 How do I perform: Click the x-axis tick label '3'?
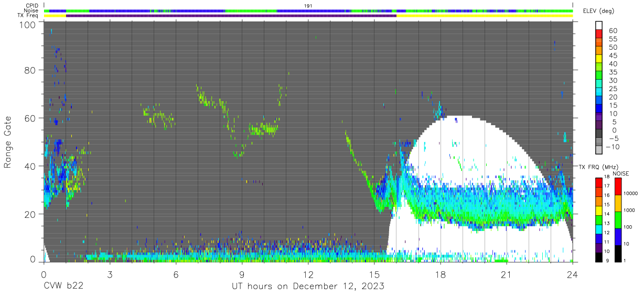110,274
